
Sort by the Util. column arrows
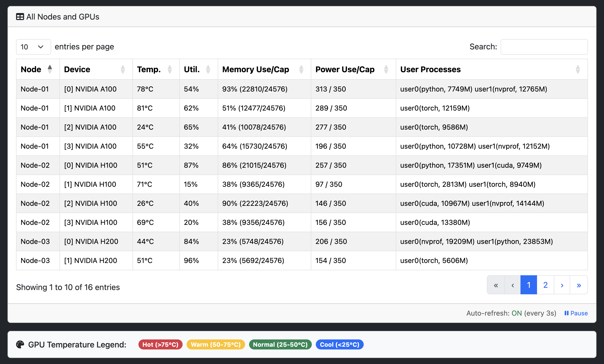click(208, 69)
